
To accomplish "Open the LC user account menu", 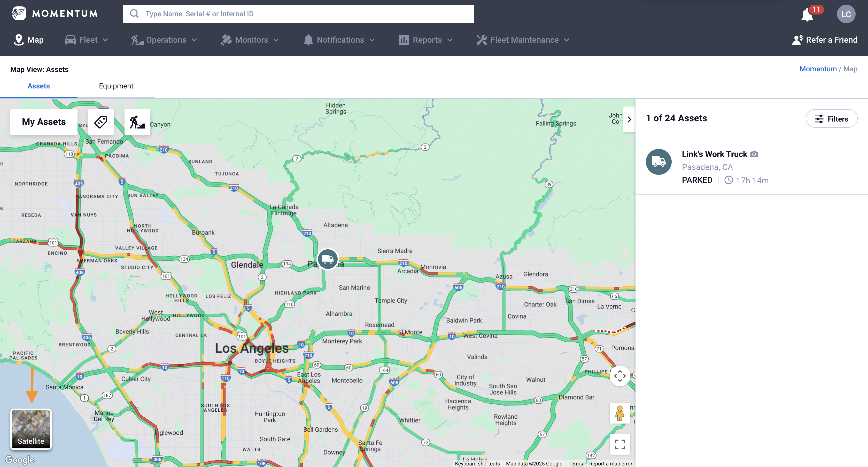I will [x=846, y=14].
